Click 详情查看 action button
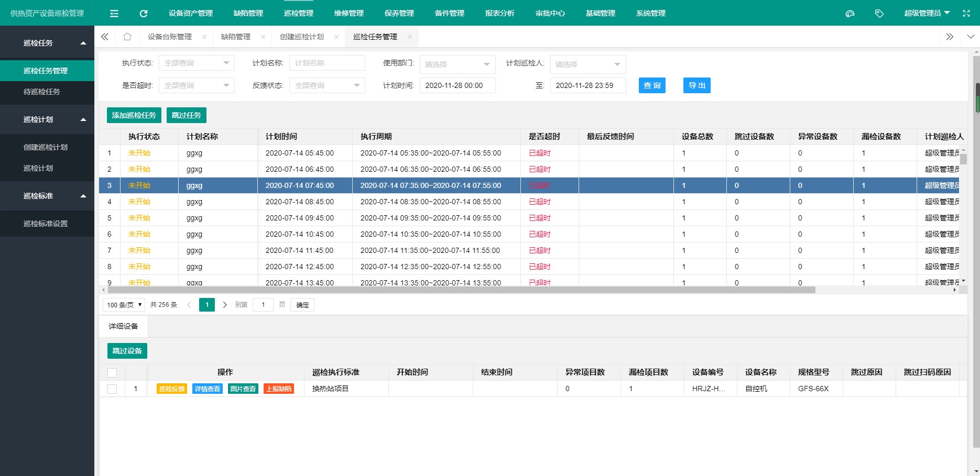 click(208, 389)
